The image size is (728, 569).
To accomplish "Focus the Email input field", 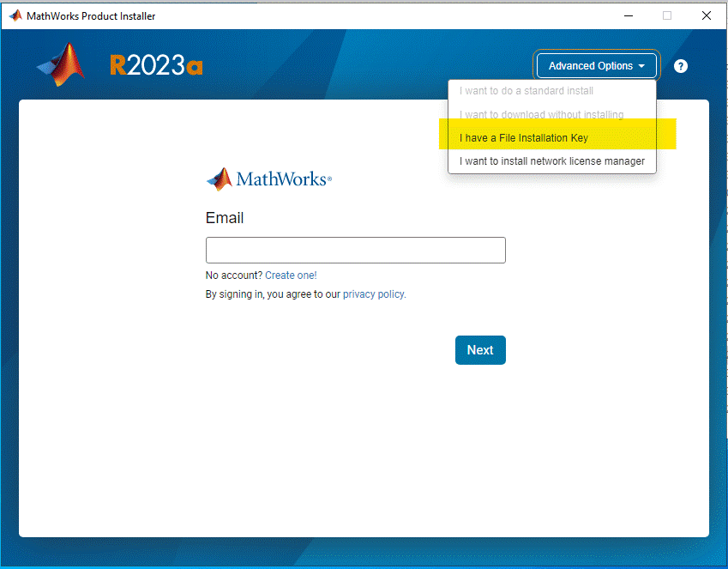I will coord(356,250).
